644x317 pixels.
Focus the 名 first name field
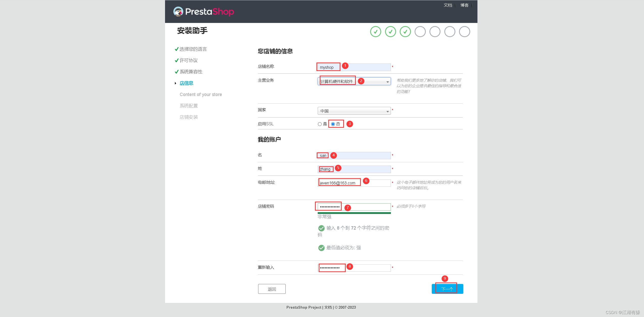pyautogui.click(x=354, y=155)
